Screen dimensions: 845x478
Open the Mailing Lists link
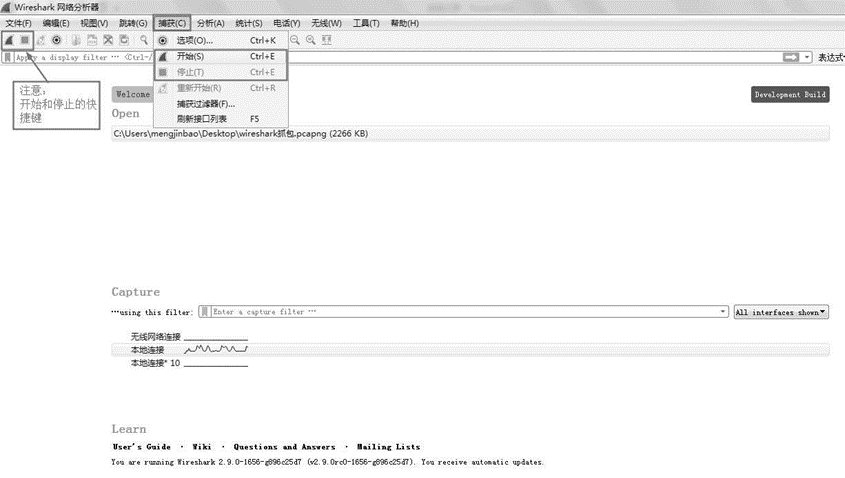tap(389, 447)
